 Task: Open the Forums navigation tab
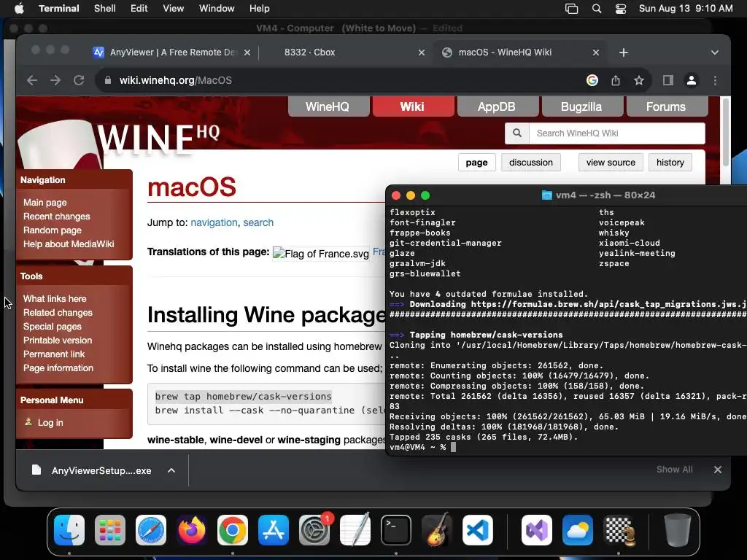tap(665, 106)
